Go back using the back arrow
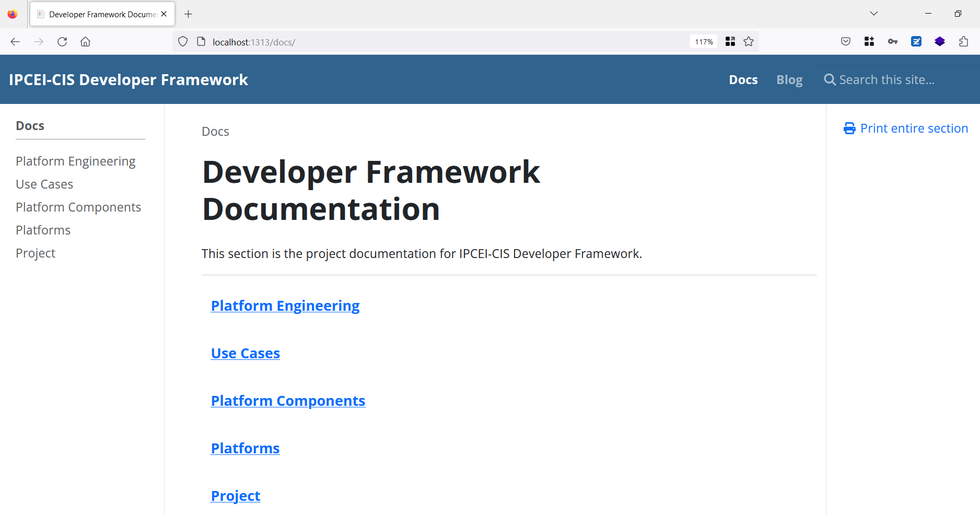The width and height of the screenshot is (980, 515). pyautogui.click(x=15, y=42)
